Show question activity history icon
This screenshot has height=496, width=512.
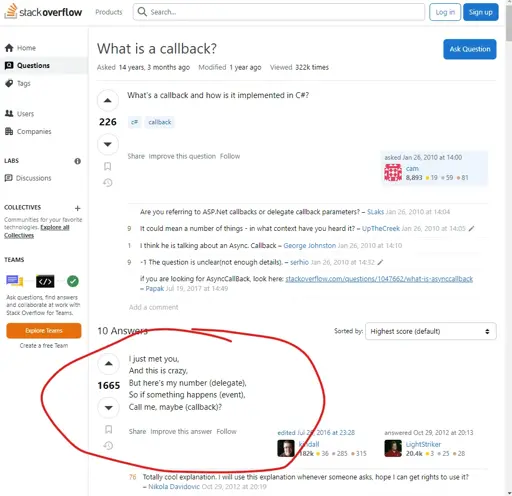(107, 182)
